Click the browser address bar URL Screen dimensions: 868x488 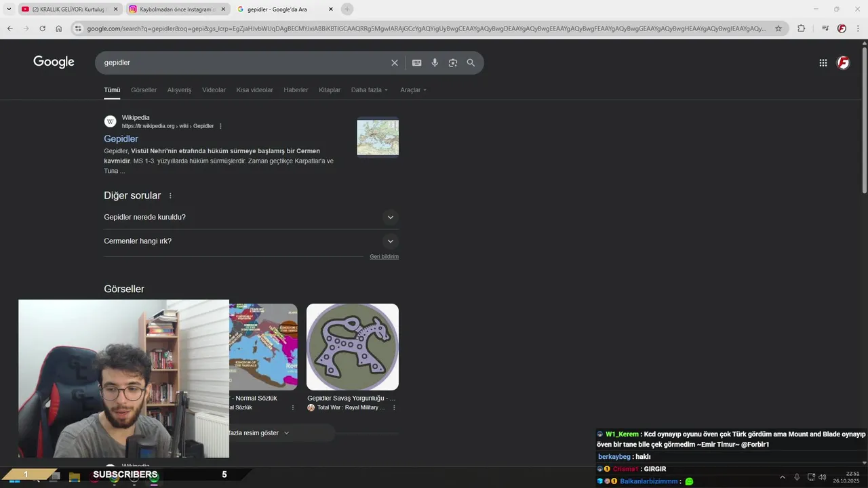click(427, 28)
